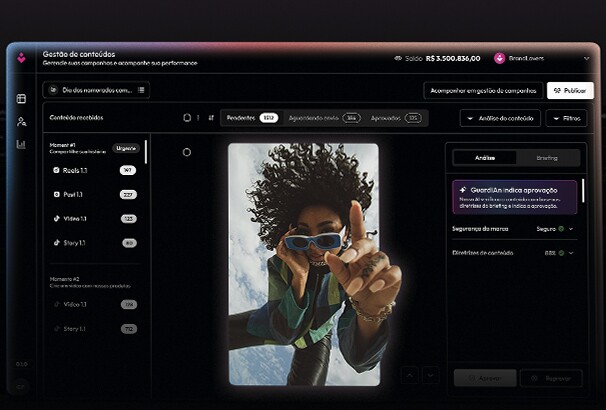This screenshot has height=410, width=606.
Task: Select the Pendentes tab
Action: [252, 118]
